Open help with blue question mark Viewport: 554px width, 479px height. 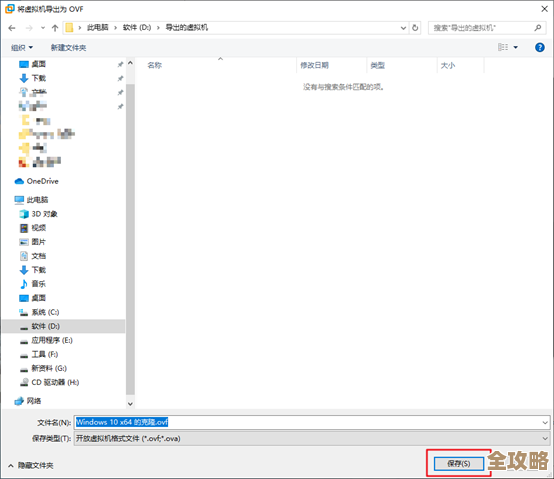coord(540,47)
